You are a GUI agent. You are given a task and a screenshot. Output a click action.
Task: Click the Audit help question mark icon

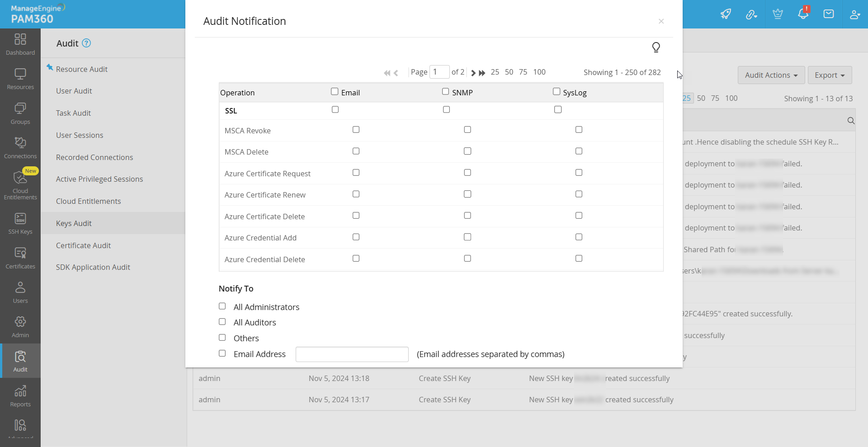85,43
